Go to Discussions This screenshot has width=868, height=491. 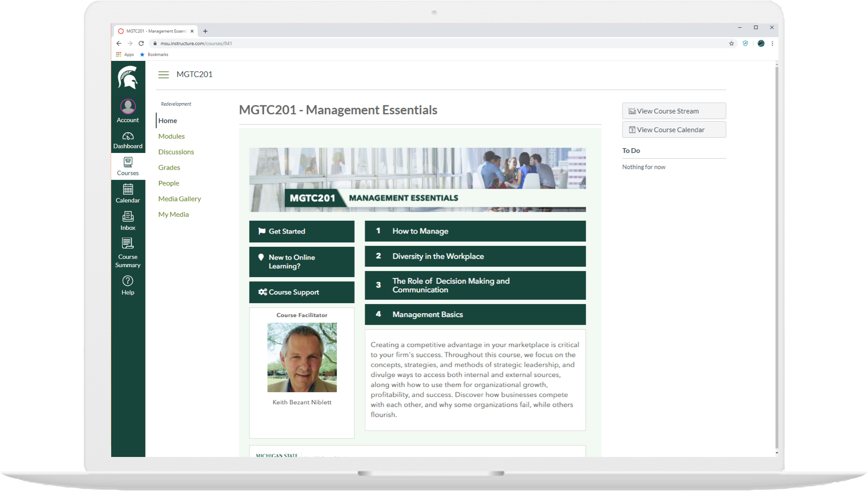pos(176,152)
